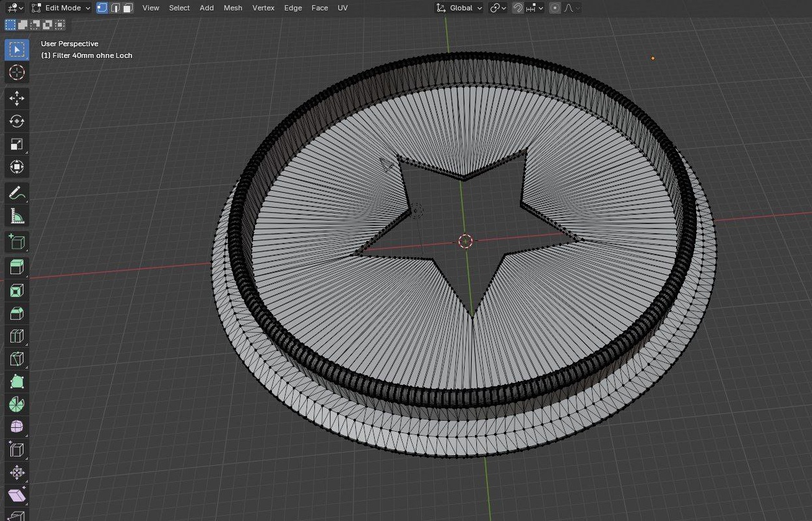The width and height of the screenshot is (812, 521).
Task: Open the Global transform orientation dropdown
Action: click(459, 8)
